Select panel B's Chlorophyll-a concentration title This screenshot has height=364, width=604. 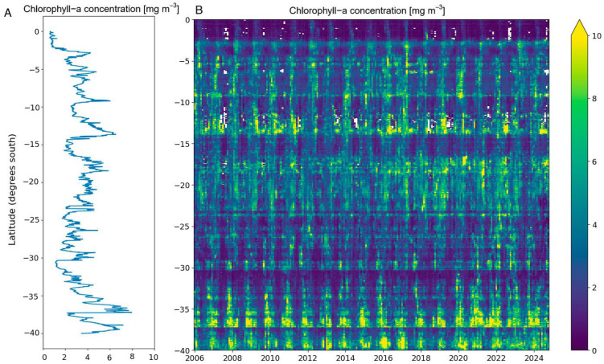click(367, 10)
